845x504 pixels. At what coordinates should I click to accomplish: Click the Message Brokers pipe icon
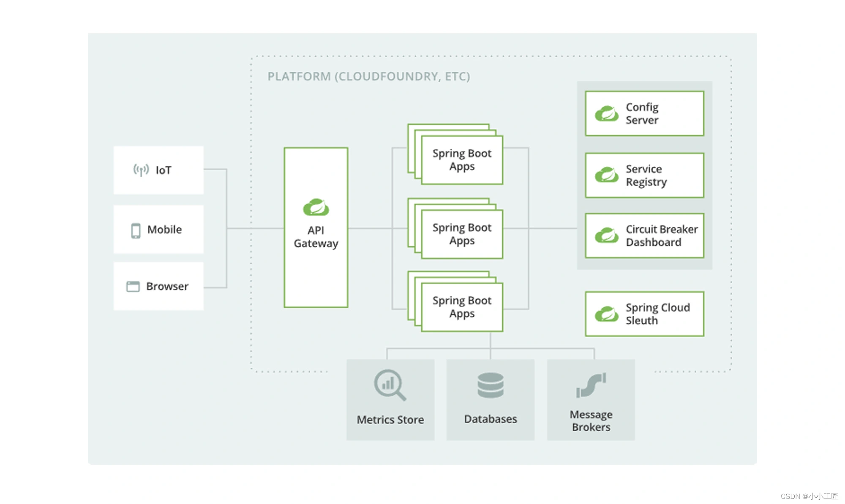coord(591,385)
